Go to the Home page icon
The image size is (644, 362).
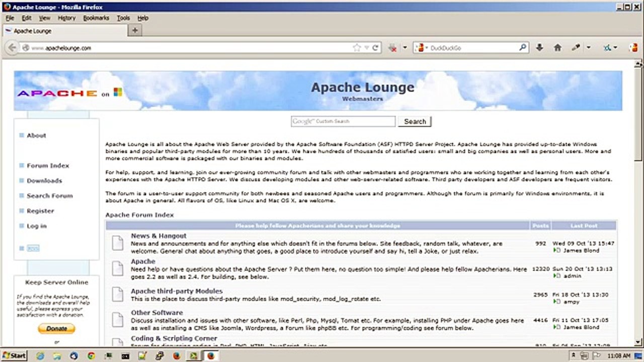[557, 47]
